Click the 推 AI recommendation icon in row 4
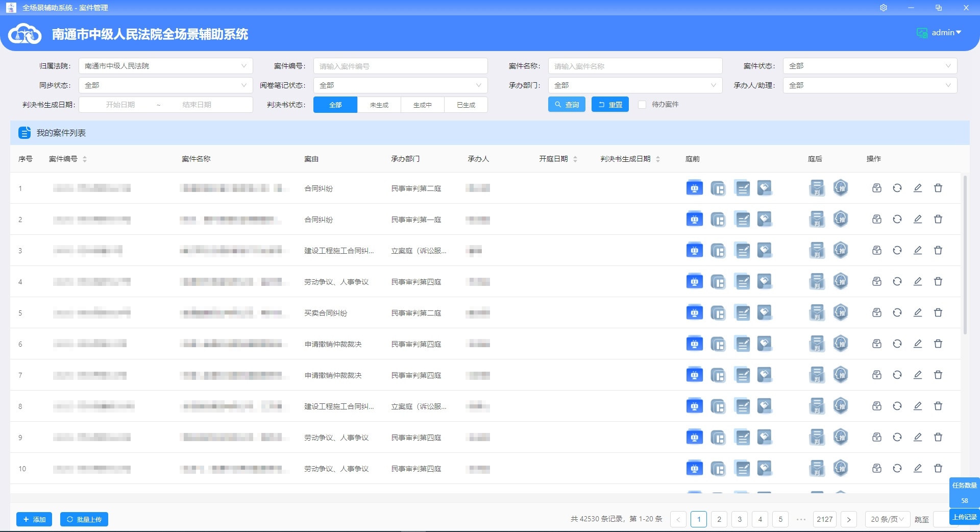This screenshot has height=532, width=980. point(841,281)
